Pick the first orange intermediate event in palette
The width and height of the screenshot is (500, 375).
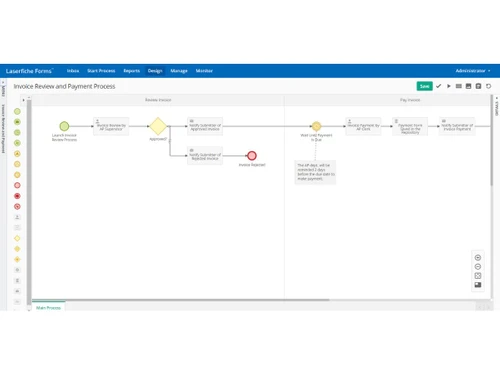(x=17, y=154)
